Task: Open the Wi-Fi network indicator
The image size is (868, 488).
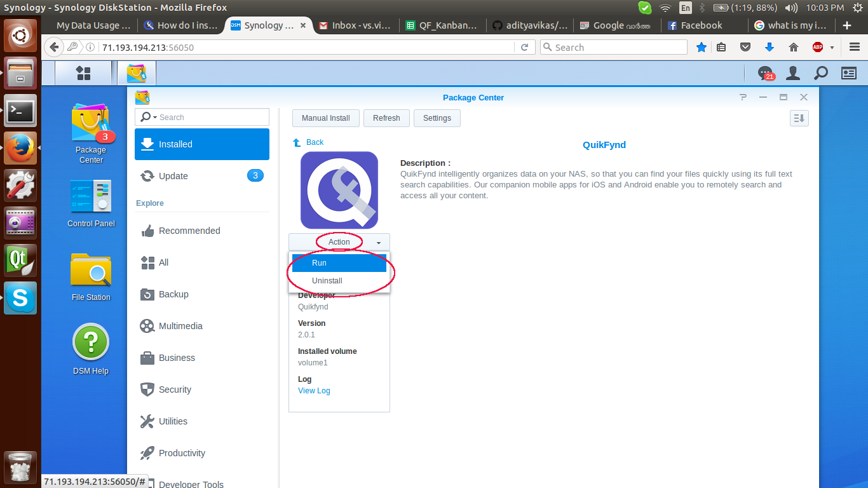Action: (665, 8)
